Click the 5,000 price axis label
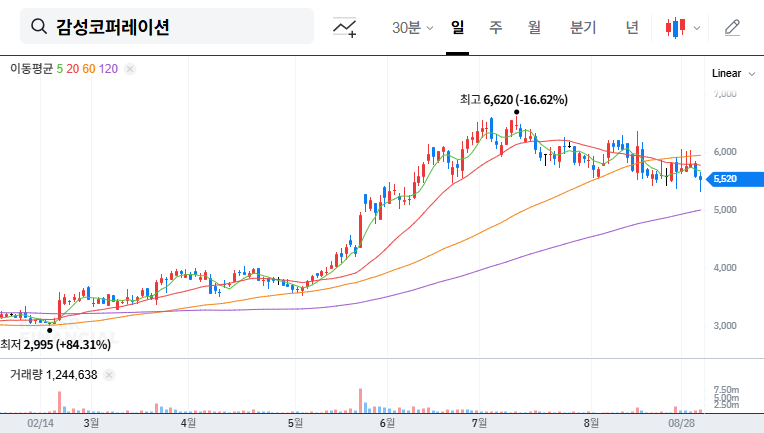Image resolution: width=764 pixels, height=433 pixels. (725, 209)
